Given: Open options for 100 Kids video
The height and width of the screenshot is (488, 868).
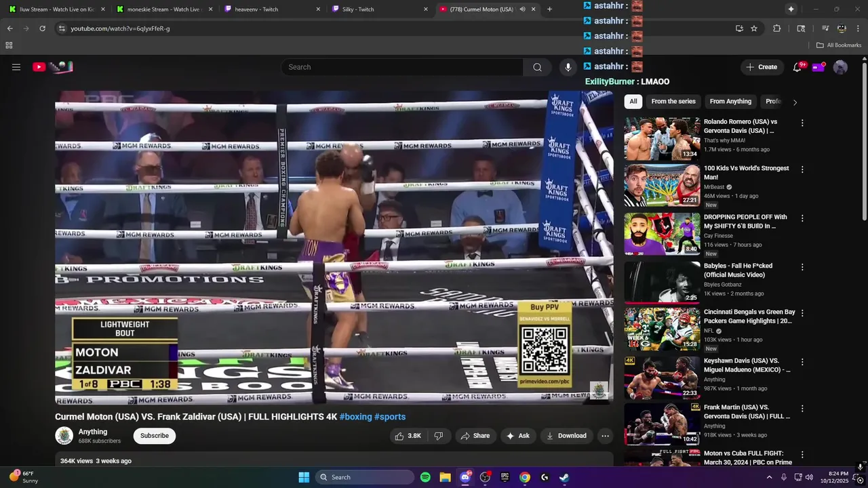Looking at the screenshot, I should [x=802, y=169].
